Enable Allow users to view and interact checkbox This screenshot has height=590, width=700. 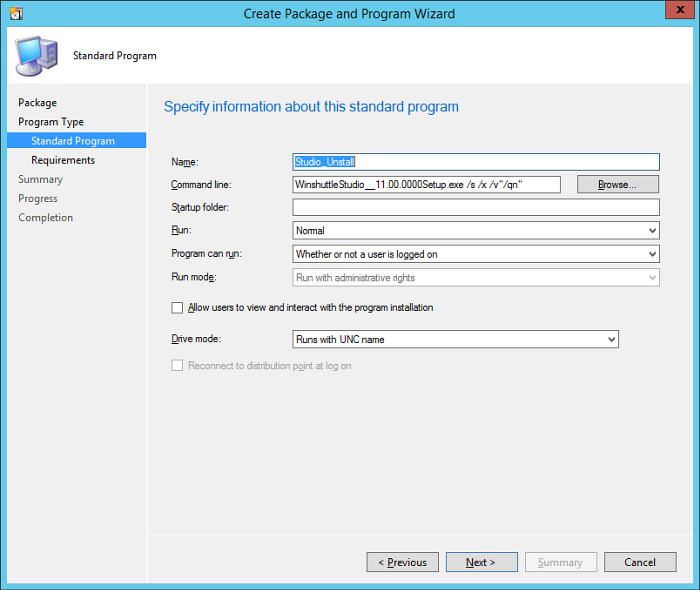(178, 308)
